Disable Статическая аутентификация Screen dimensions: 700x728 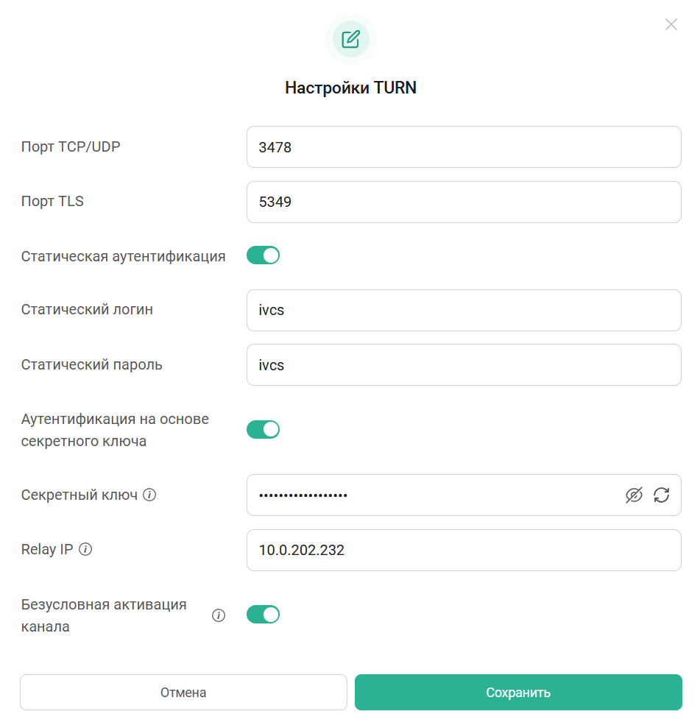pyautogui.click(x=263, y=255)
